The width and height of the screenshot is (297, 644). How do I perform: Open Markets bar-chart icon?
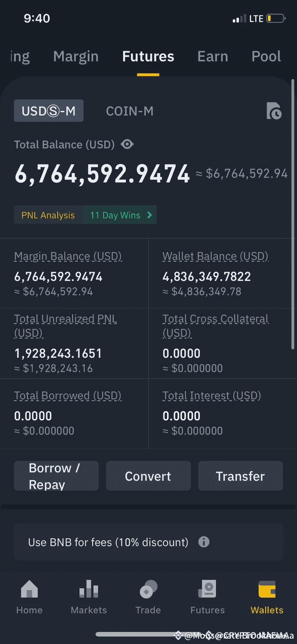point(89,589)
